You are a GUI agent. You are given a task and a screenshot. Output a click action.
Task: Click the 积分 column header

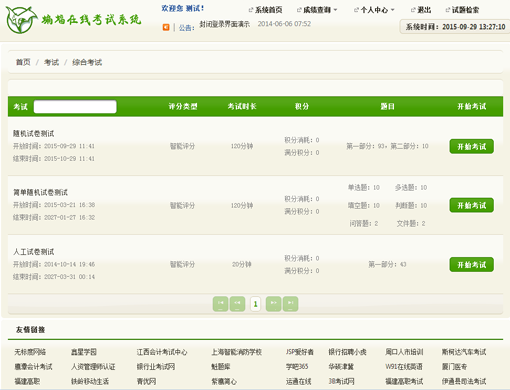coord(302,107)
